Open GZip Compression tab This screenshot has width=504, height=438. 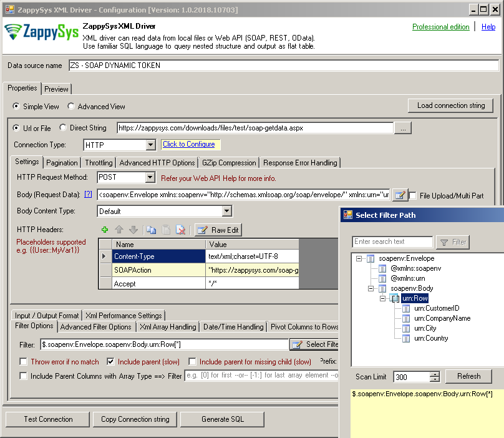[229, 163]
